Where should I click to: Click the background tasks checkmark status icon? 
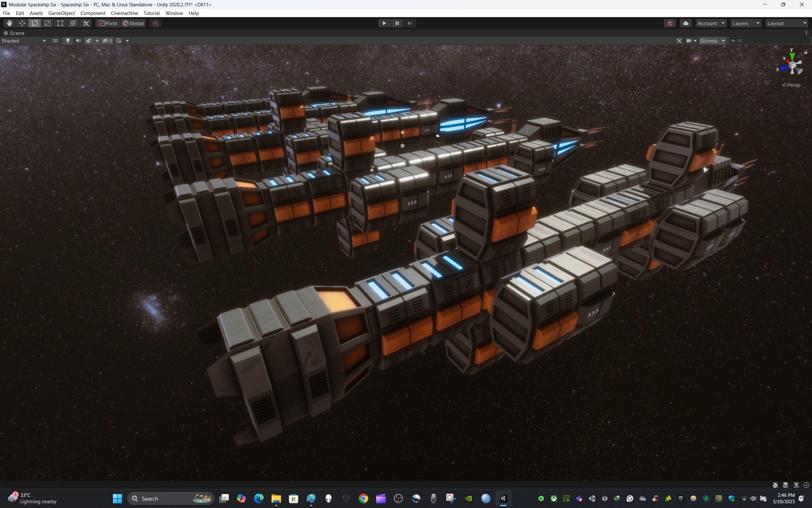(x=806, y=485)
